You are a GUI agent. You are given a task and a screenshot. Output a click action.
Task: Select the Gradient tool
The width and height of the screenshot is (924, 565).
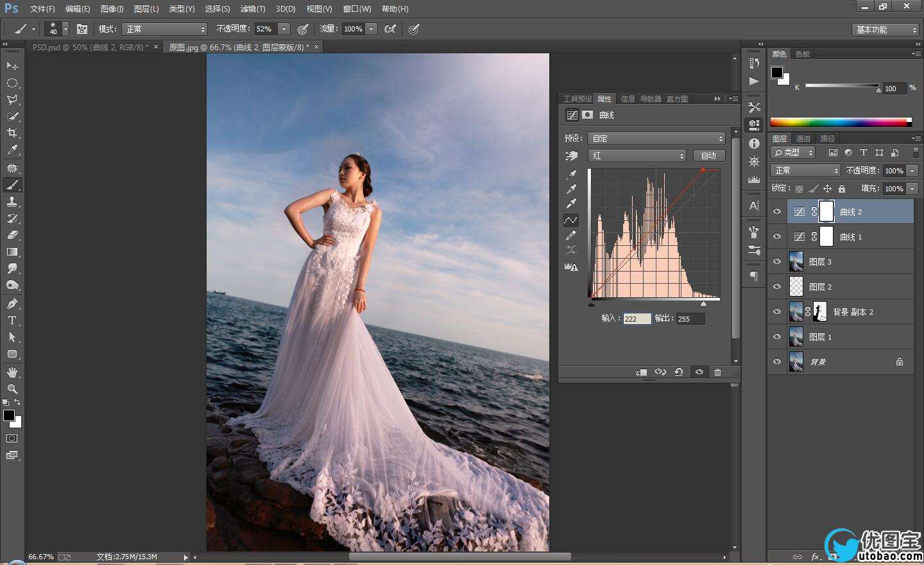pyautogui.click(x=12, y=252)
